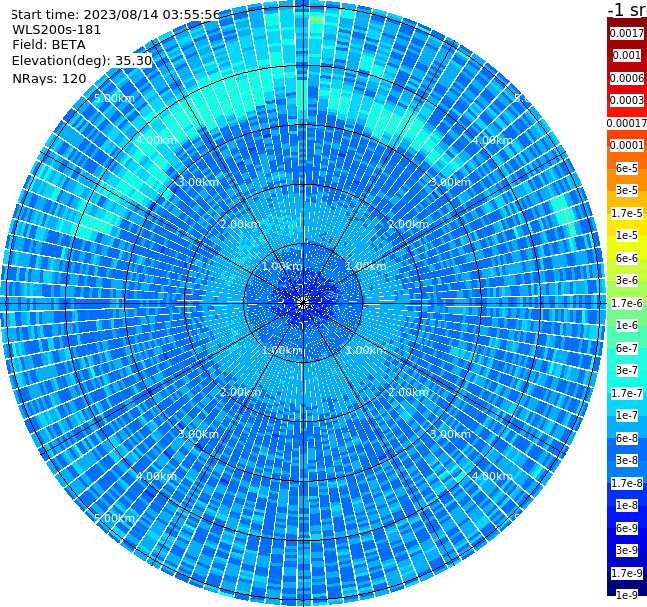The width and height of the screenshot is (647, 607).
Task: Click the 1.7e-8 colorbar value
Action: coord(627,483)
